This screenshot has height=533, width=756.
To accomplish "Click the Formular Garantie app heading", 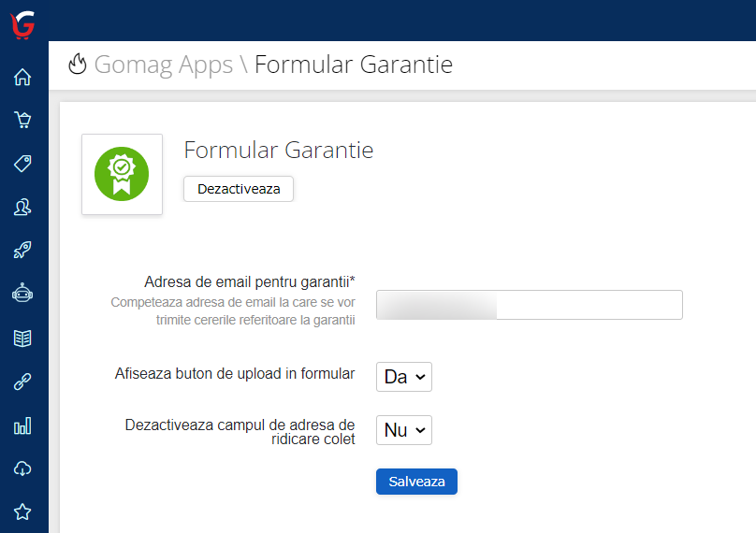I will [279, 150].
